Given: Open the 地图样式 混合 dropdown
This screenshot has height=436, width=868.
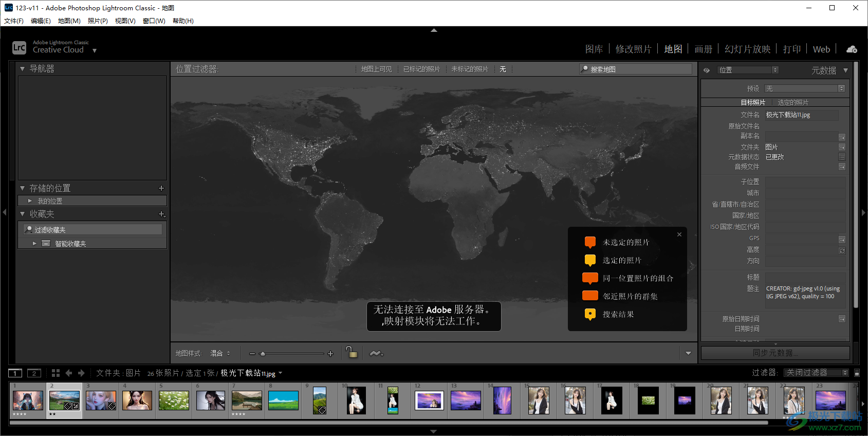Looking at the screenshot, I should pyautogui.click(x=220, y=353).
